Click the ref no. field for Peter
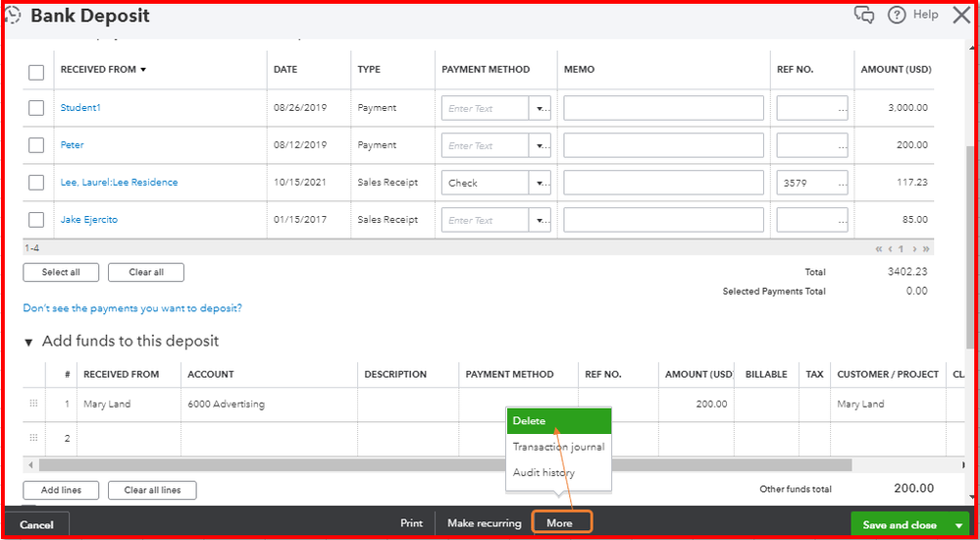The width and height of the screenshot is (980, 540). [812, 145]
